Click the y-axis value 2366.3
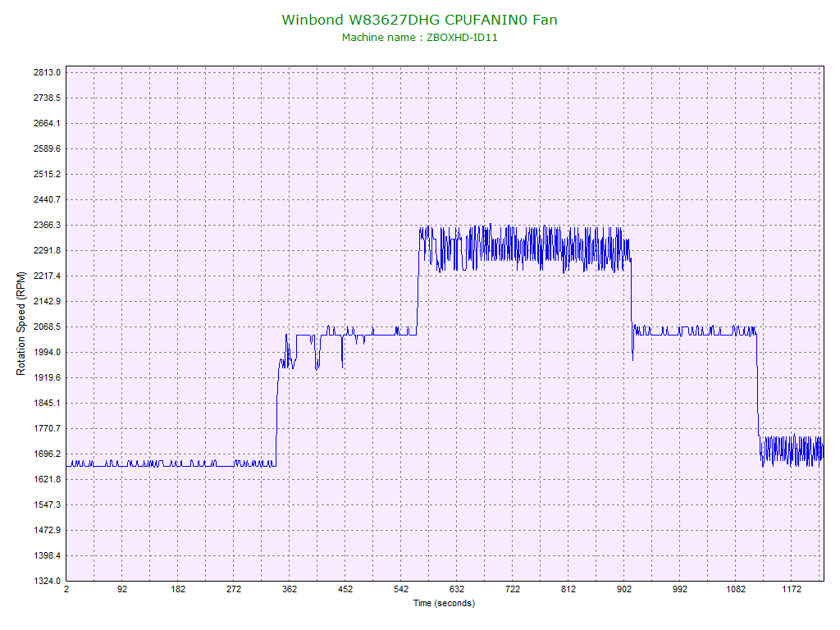 point(47,225)
